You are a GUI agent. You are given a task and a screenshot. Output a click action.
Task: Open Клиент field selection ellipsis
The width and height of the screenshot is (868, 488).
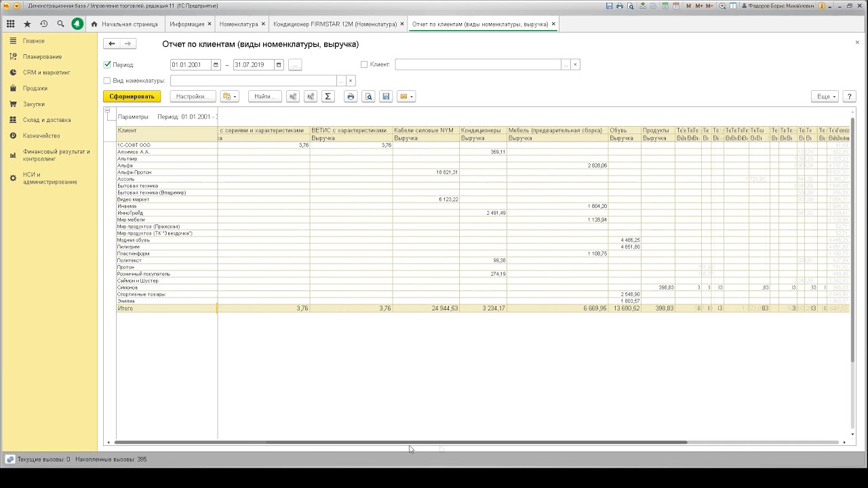[566, 65]
